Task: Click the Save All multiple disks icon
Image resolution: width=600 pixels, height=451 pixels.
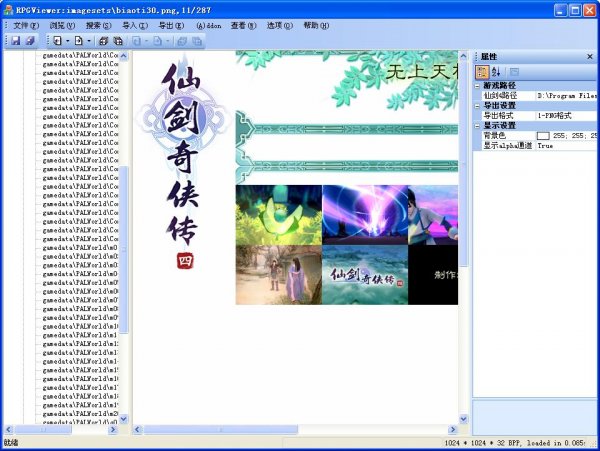Action: tap(30, 41)
